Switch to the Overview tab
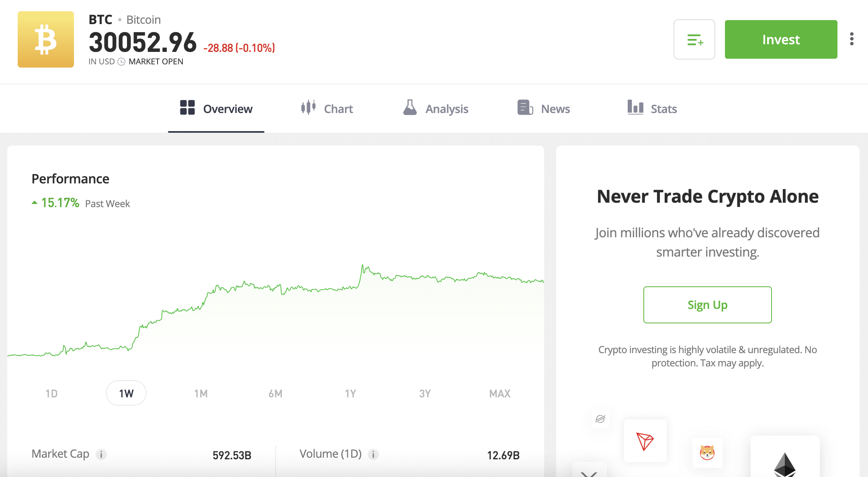 [x=216, y=109]
